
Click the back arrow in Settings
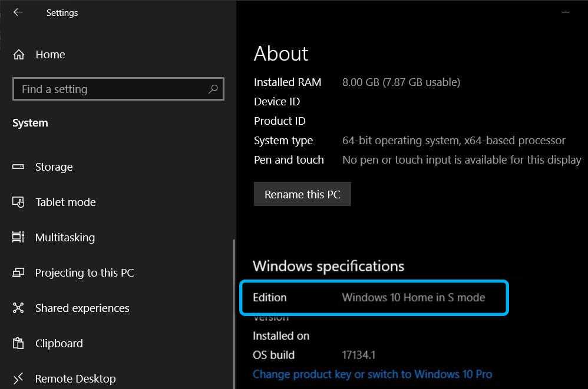pyautogui.click(x=18, y=12)
